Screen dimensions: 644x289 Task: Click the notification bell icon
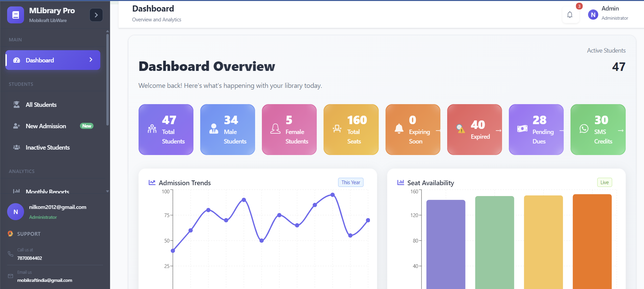coord(570,15)
